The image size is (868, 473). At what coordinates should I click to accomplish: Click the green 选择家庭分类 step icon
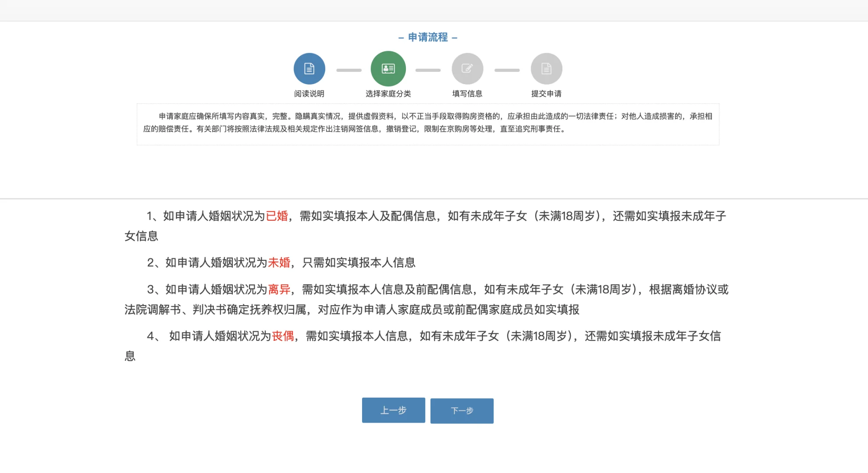388,69
